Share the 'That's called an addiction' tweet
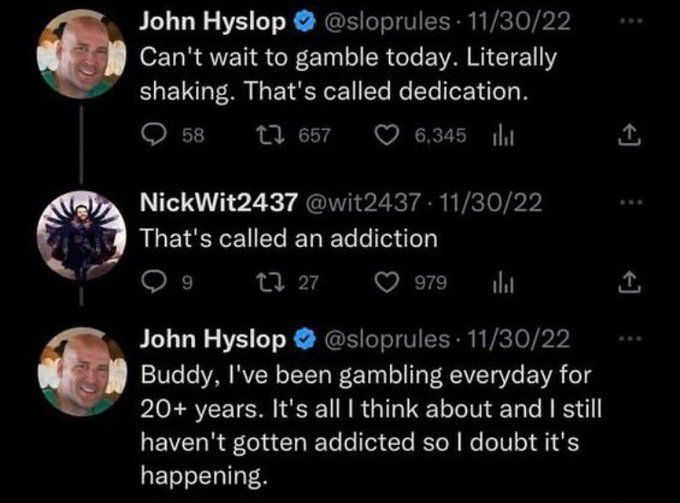 click(x=628, y=282)
